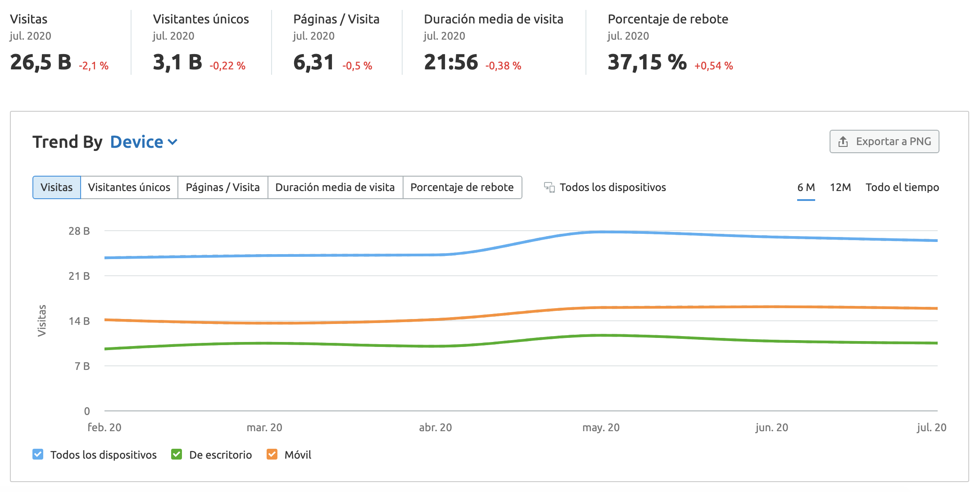Image resolution: width=980 pixels, height=492 pixels.
Task: Click Exportar a PNG button
Action: [x=884, y=141]
